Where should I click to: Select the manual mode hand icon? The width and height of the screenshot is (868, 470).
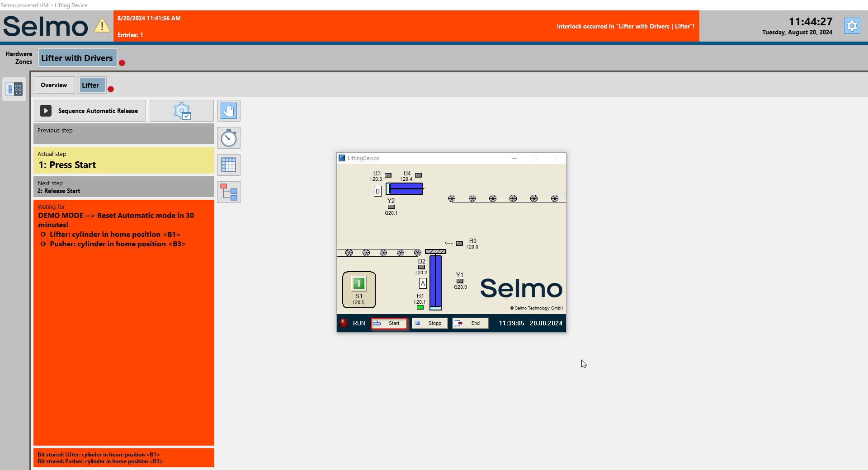(229, 111)
